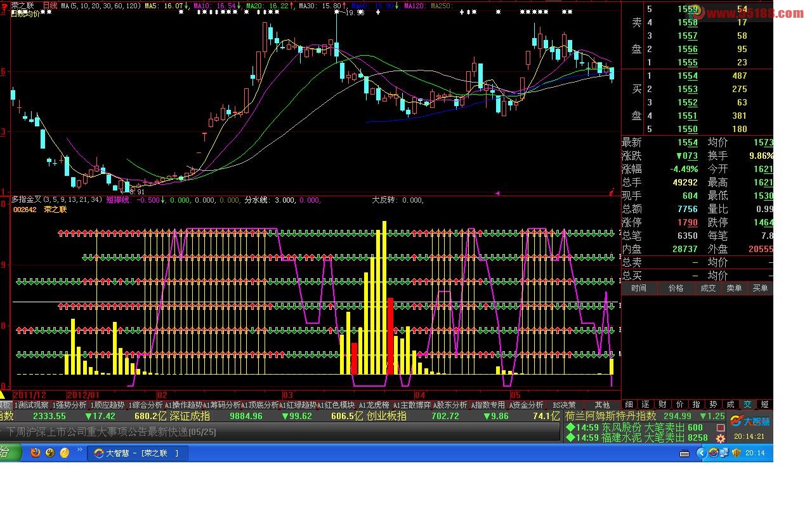Select the 财 tab in the right panel
The height and width of the screenshot is (508, 812).
pos(663,404)
